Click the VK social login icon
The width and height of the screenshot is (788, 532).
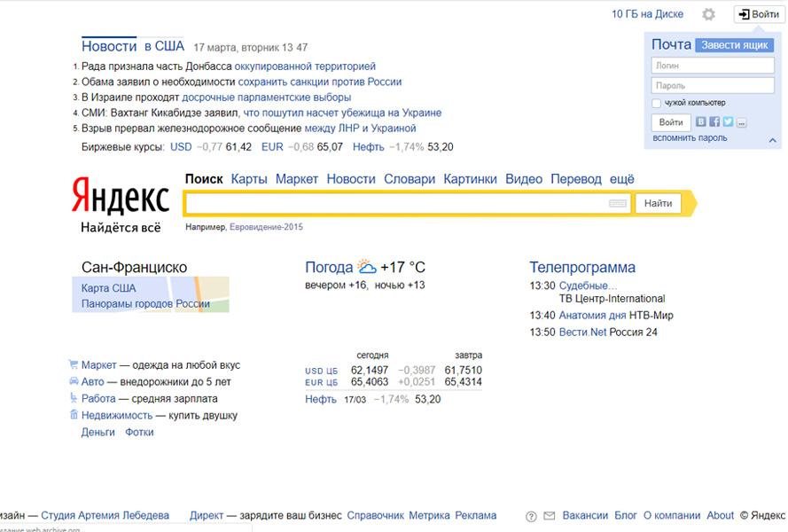pos(701,122)
